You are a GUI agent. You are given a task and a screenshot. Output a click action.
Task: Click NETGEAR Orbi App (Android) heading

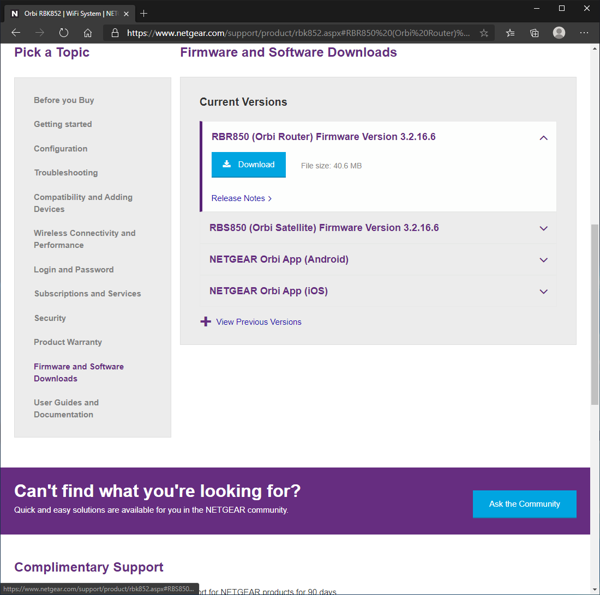279,259
